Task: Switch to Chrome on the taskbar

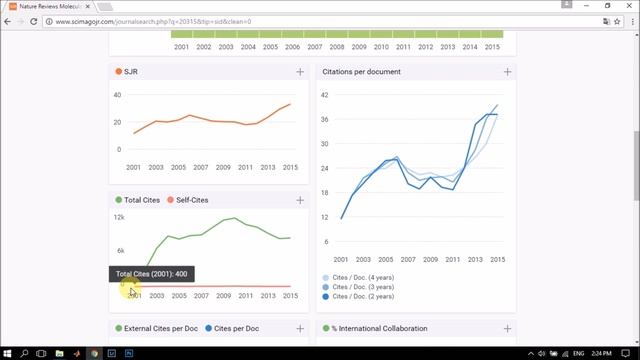Action: pos(94,353)
